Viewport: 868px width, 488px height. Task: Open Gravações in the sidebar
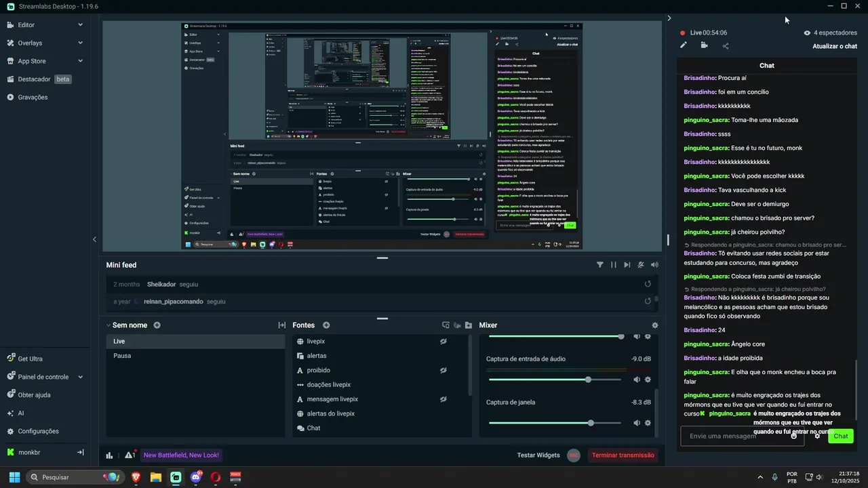point(33,97)
